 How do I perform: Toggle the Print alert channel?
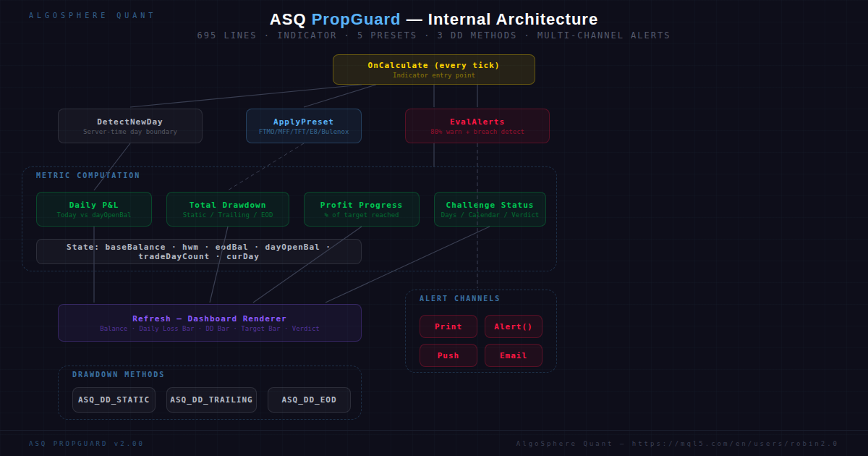click(448, 326)
